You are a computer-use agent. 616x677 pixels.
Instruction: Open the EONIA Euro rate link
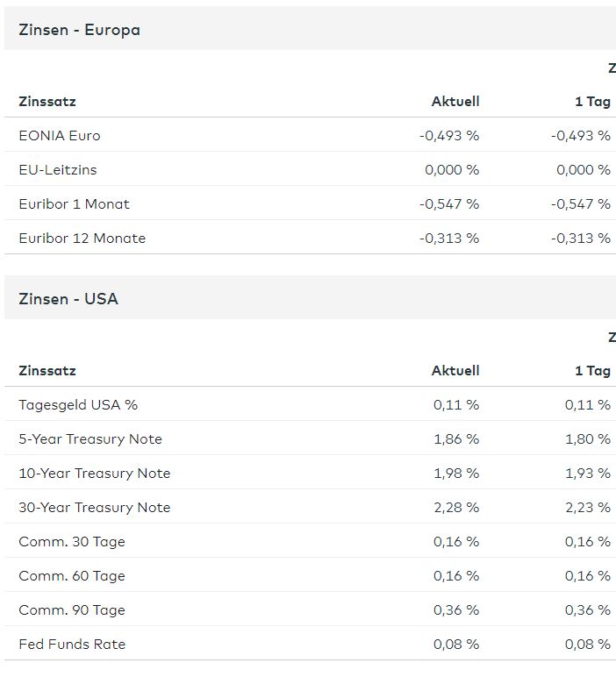(x=60, y=136)
